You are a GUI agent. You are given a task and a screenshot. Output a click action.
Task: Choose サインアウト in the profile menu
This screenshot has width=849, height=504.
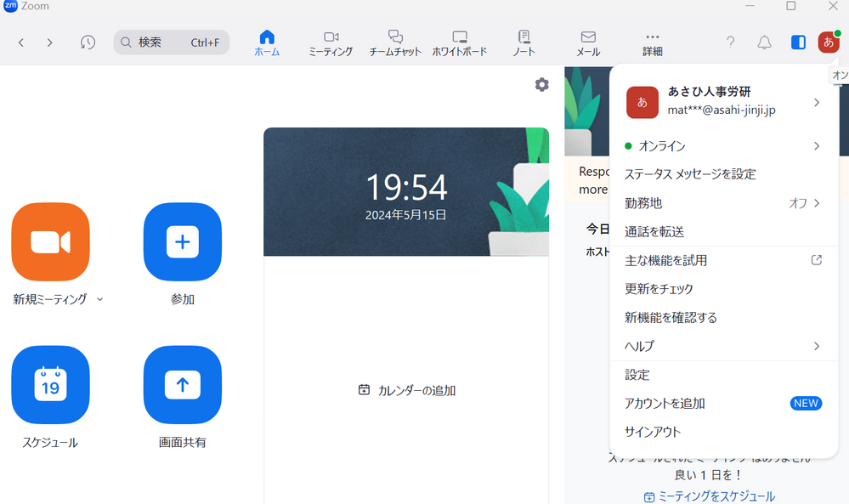[653, 432]
